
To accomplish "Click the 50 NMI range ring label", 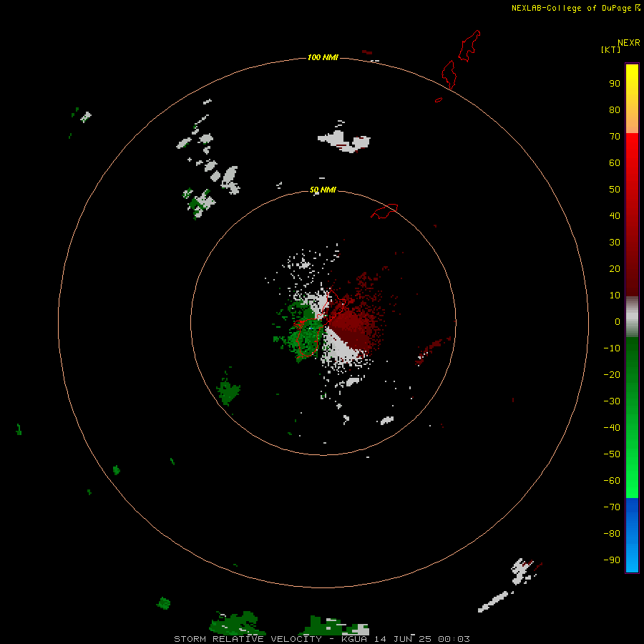I will 323,190.
